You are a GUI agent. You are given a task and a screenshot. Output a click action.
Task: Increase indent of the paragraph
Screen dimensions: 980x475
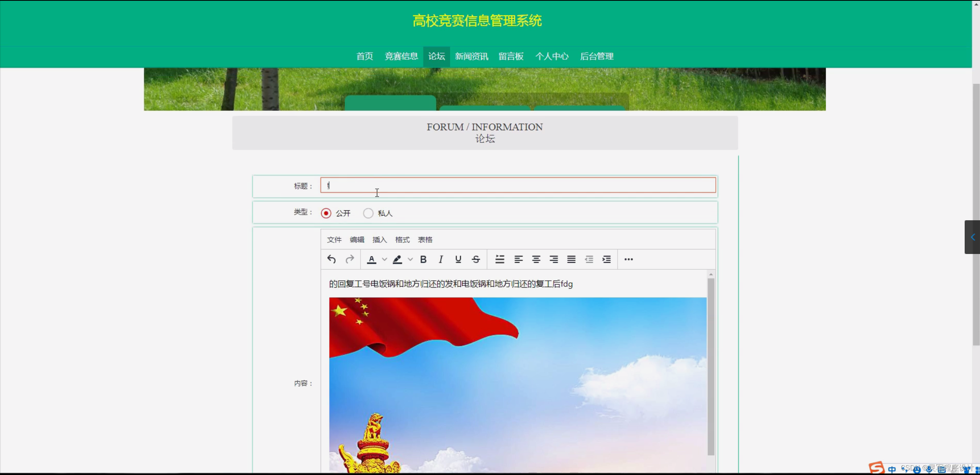[x=606, y=259]
